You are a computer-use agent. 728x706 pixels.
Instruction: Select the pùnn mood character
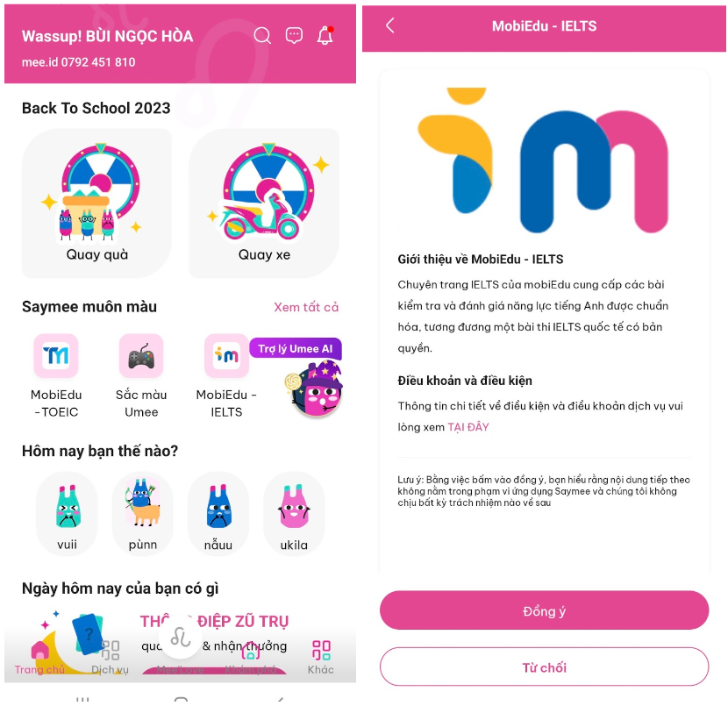coord(143,513)
